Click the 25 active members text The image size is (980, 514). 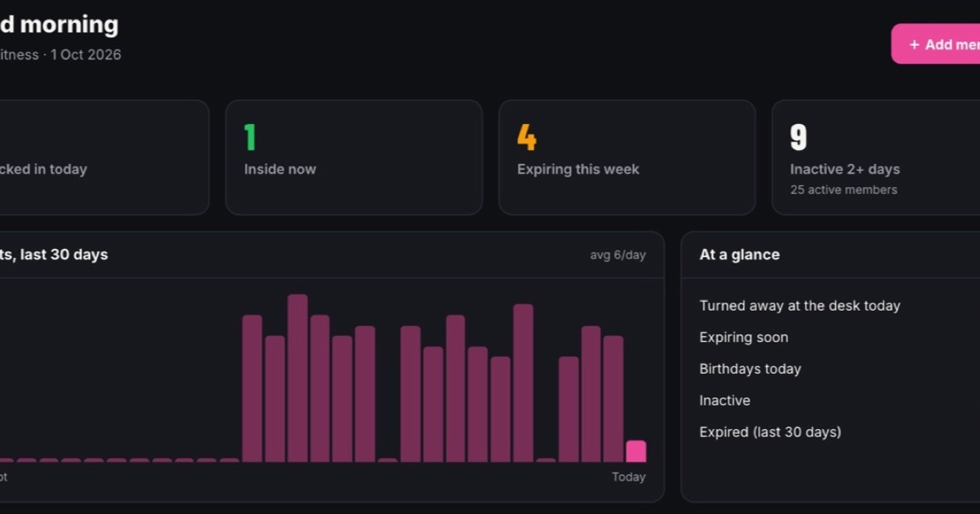tap(844, 189)
